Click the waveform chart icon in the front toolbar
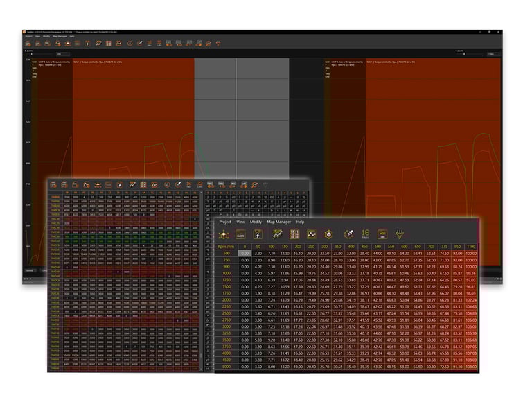532x393 pixels. tap(312, 234)
